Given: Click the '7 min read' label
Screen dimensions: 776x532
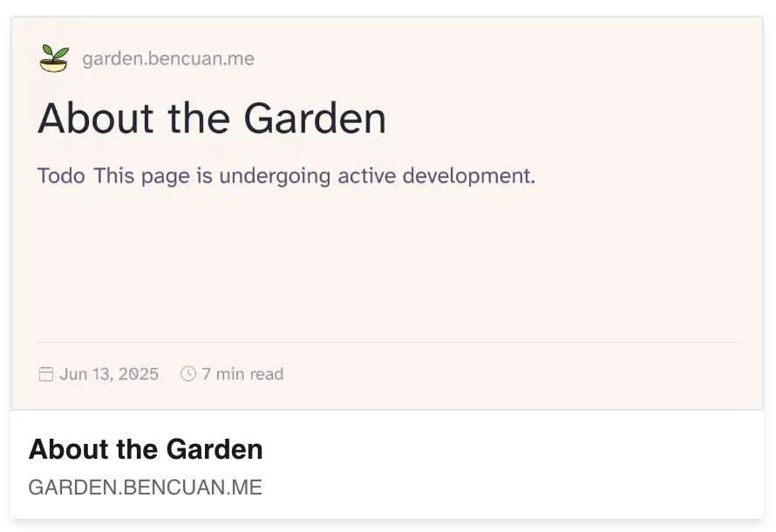Looking at the screenshot, I should [242, 374].
